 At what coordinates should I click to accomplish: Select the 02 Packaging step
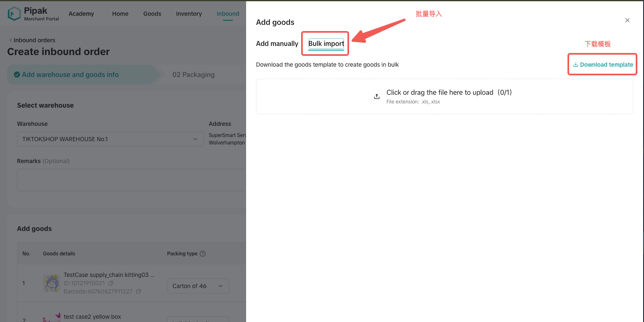(x=193, y=74)
